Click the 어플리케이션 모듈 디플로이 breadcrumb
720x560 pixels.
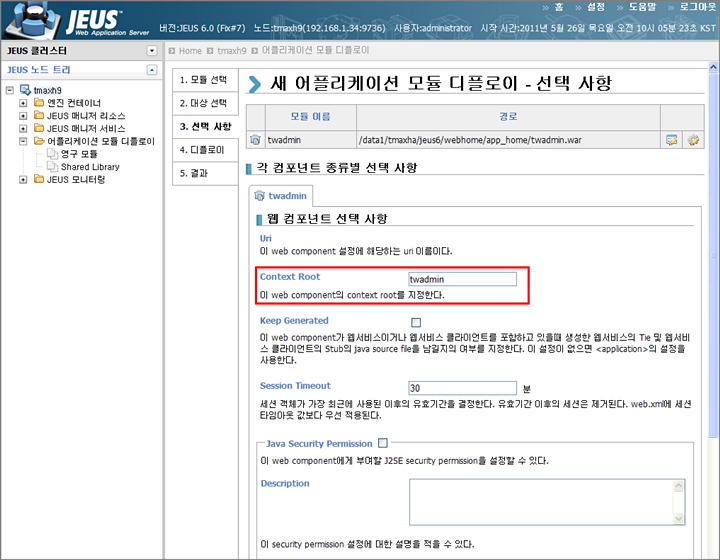click(x=315, y=50)
